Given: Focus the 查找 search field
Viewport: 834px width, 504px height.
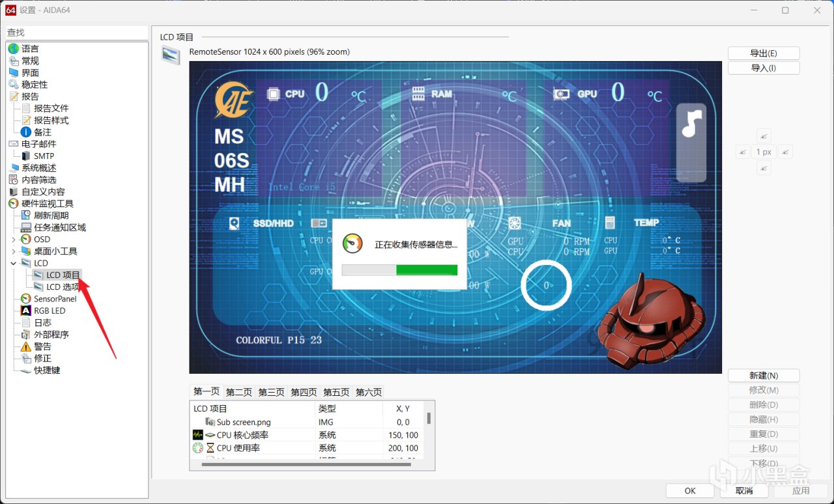Looking at the screenshot, I should [x=77, y=33].
